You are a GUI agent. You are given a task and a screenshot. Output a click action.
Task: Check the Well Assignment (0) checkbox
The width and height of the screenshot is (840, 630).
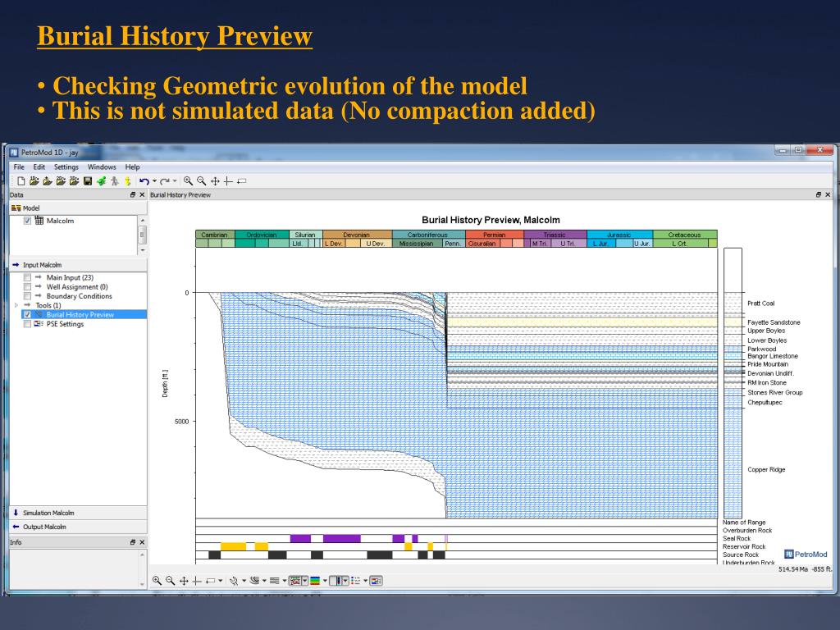click(27, 286)
